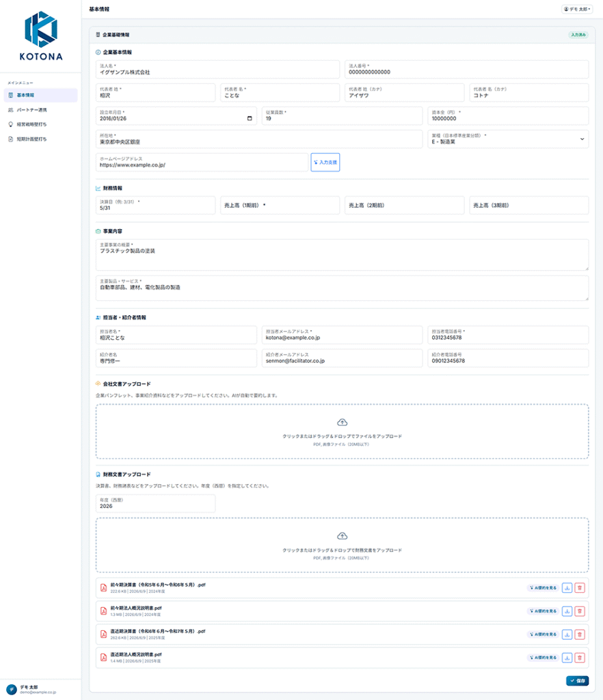Click the 入力支援 button
Screen dimensions: 603x700
tap(325, 162)
